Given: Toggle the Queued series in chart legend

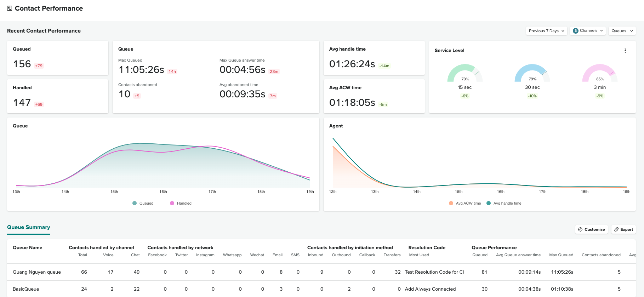Looking at the screenshot, I should pos(143,203).
